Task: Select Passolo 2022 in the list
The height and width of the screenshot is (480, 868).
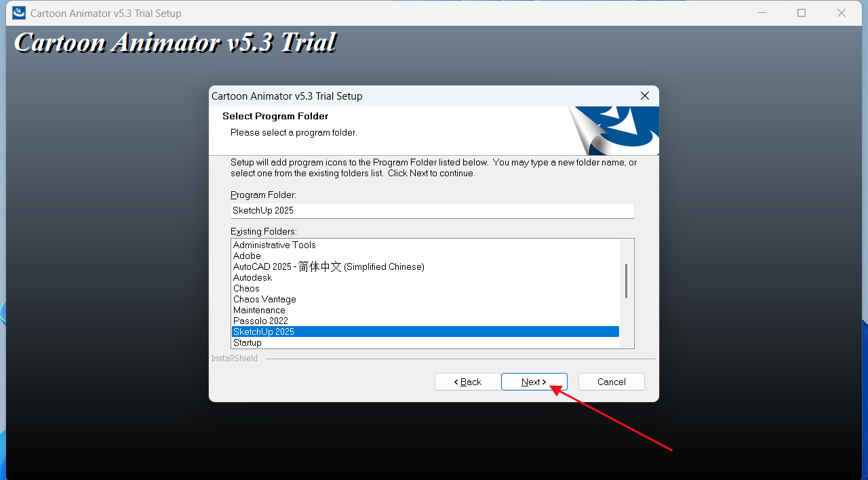Action: click(425, 321)
